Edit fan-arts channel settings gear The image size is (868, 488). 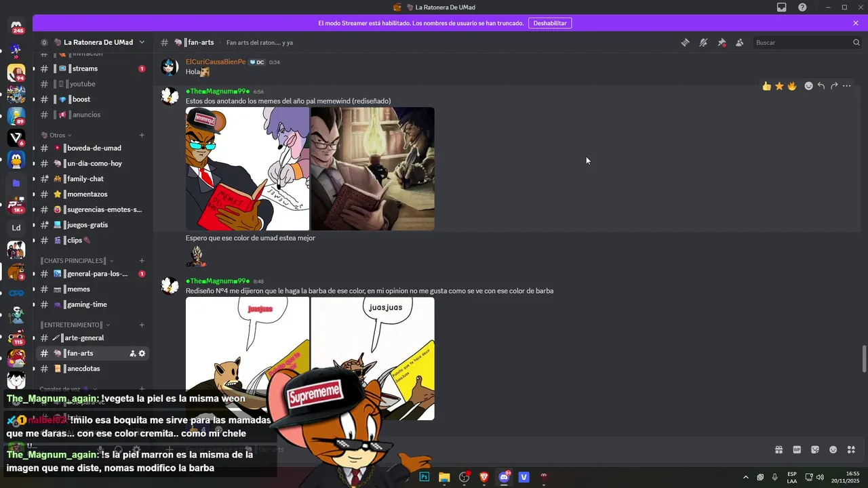point(142,353)
